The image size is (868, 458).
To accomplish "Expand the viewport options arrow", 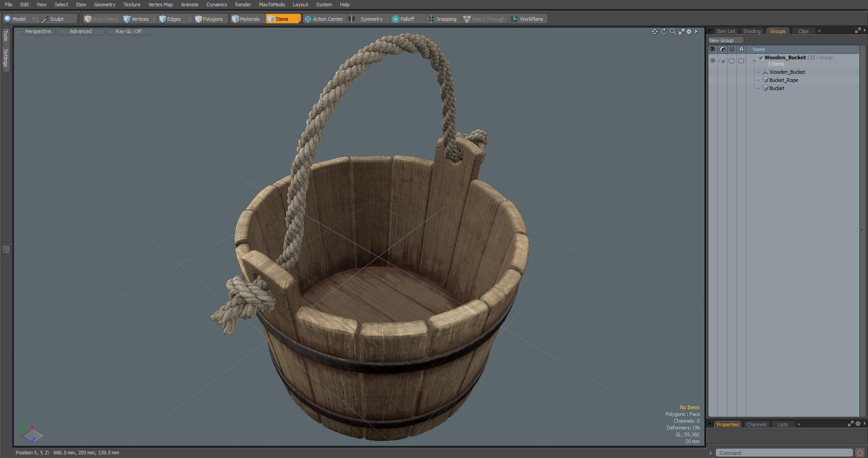I will [x=696, y=32].
